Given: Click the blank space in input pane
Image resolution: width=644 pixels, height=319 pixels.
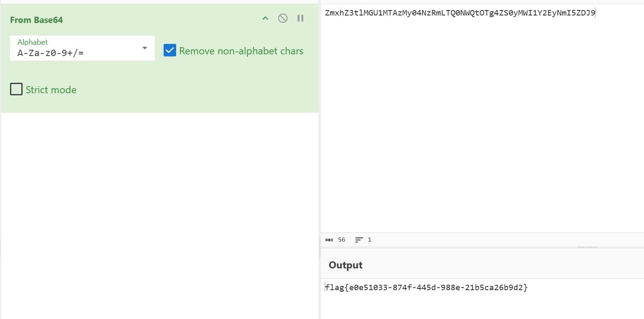Looking at the screenshot, I should pyautogui.click(x=481, y=125).
